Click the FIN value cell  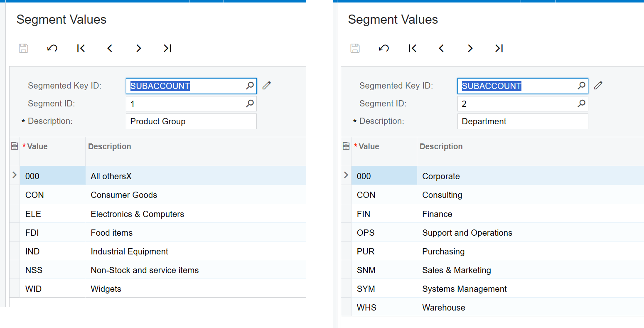pyautogui.click(x=384, y=214)
